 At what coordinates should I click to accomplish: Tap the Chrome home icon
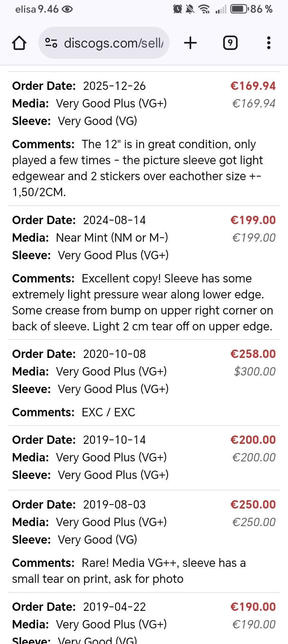click(19, 43)
